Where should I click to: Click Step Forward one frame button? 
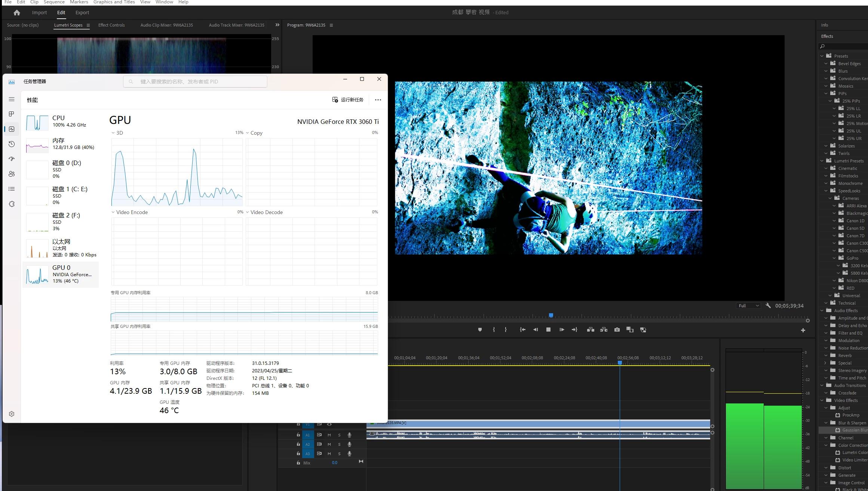tap(562, 330)
